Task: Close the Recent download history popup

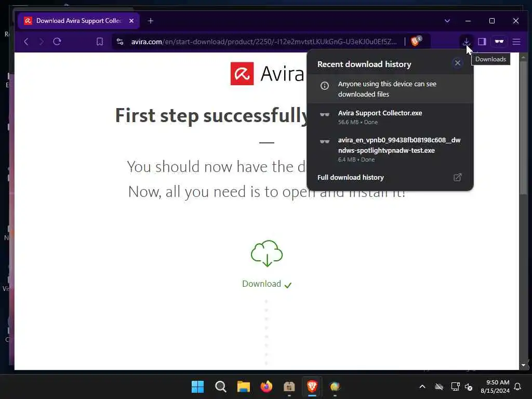Action: [x=457, y=63]
